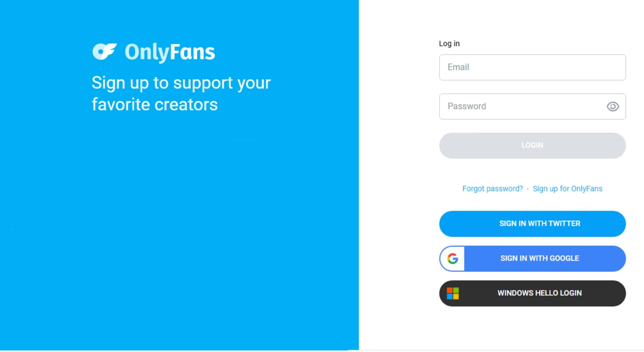
Task: Click the OnlyFans wordmark text
Action: click(x=170, y=52)
